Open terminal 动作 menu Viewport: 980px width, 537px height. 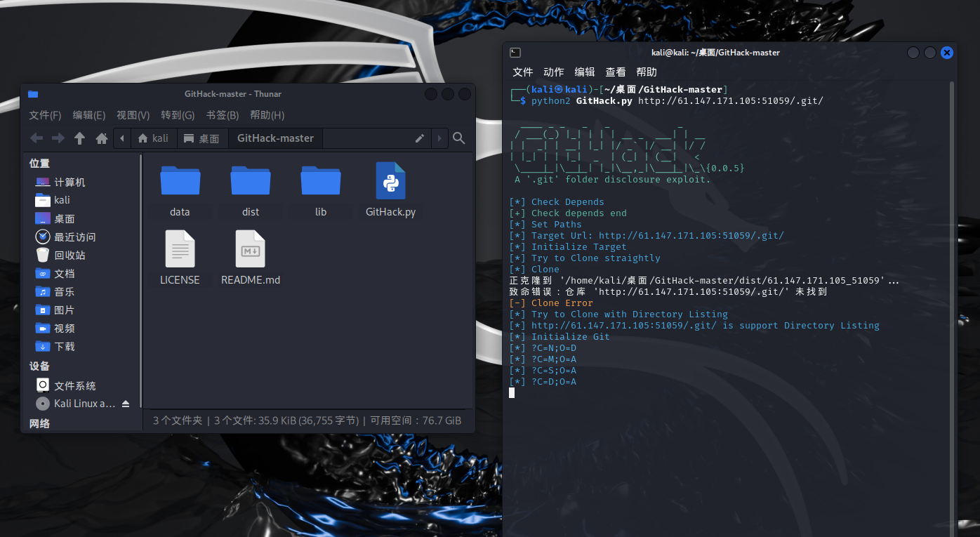(x=554, y=72)
